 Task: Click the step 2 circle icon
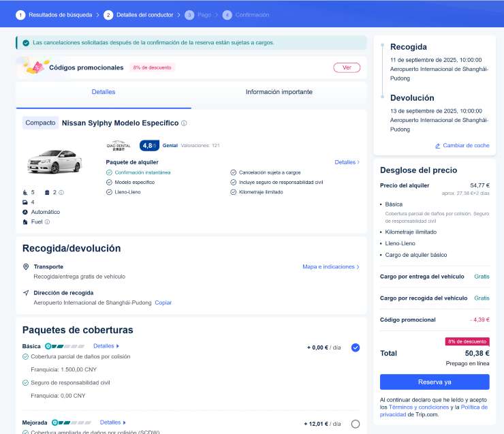108,15
